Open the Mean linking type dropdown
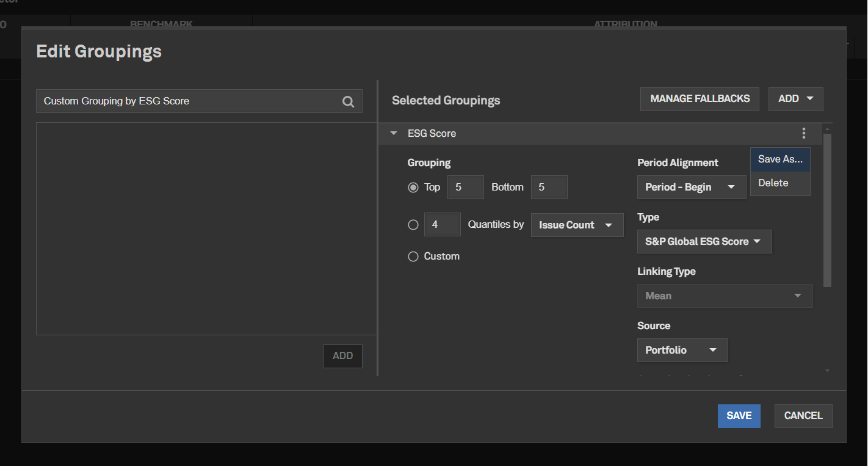868x466 pixels. click(724, 296)
